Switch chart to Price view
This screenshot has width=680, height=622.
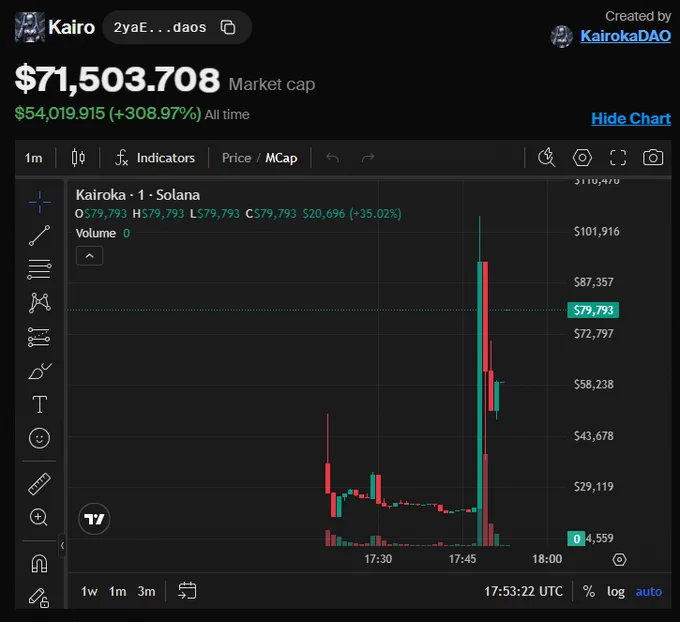pyautogui.click(x=236, y=158)
